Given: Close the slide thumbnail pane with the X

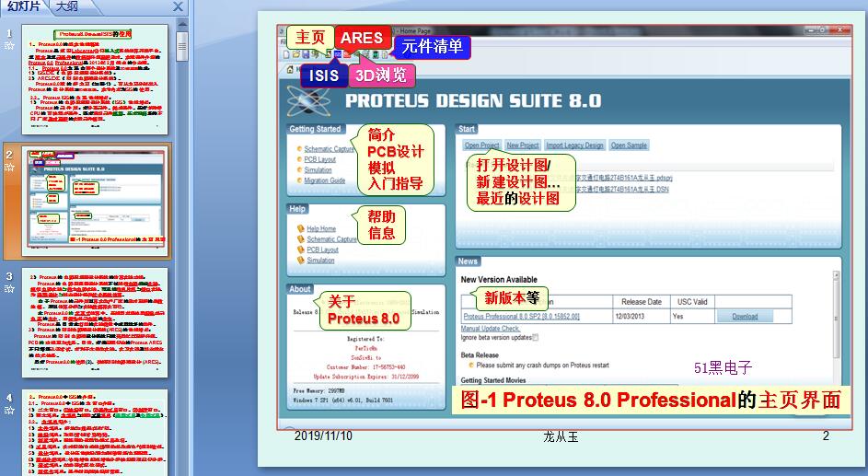Looking at the screenshot, I should point(178,6).
